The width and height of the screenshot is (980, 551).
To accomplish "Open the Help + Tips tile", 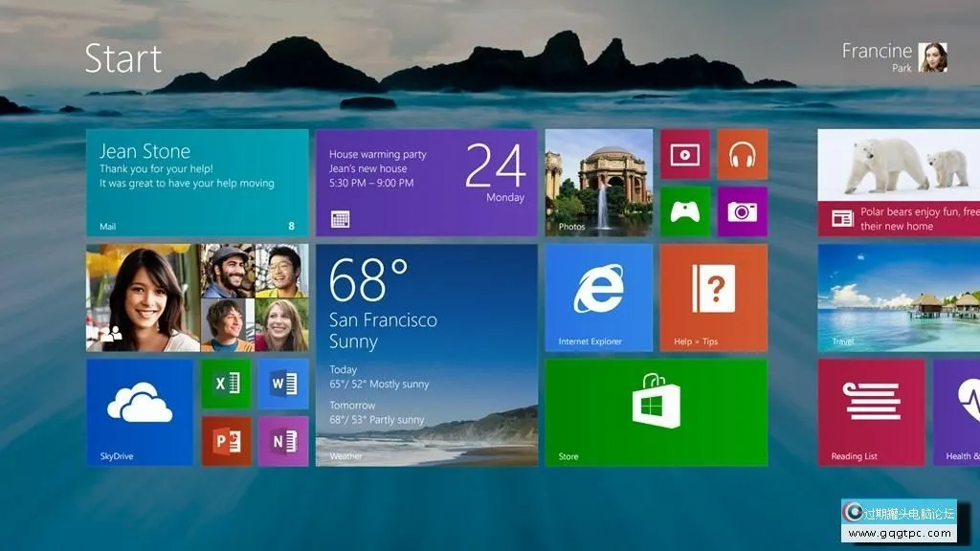I will [x=713, y=298].
